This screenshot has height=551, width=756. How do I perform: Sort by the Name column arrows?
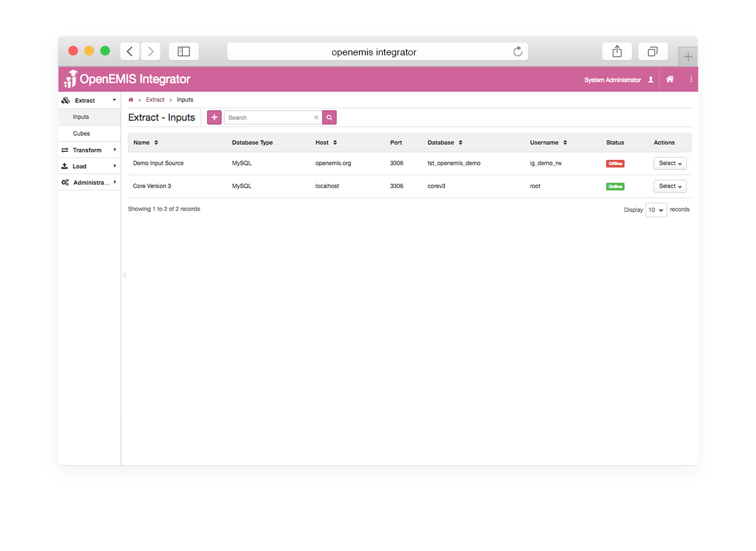(156, 143)
